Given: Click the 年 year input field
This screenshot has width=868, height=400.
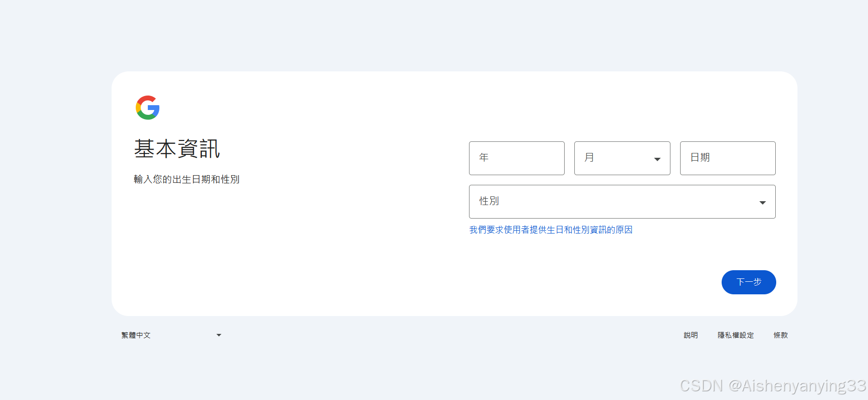Looking at the screenshot, I should [x=517, y=158].
